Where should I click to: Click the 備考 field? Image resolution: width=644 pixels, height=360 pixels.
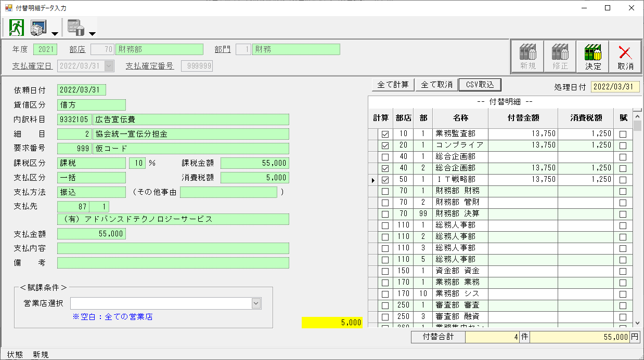coord(173,263)
